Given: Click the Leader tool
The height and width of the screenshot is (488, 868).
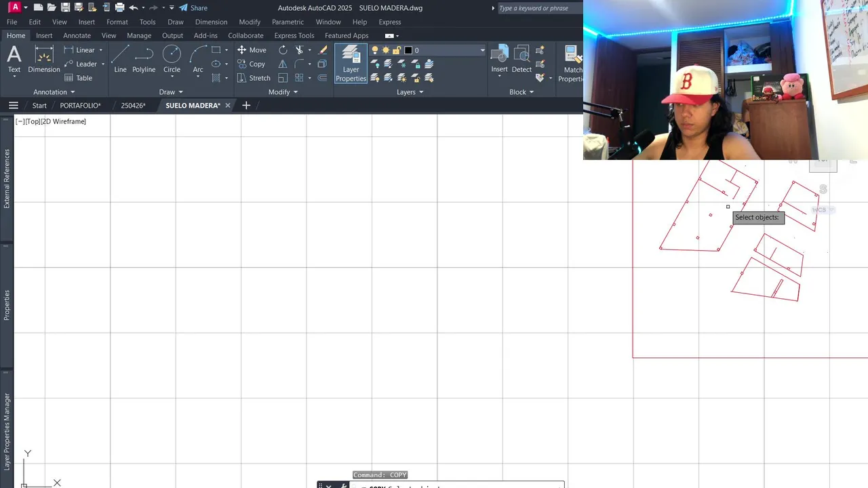Looking at the screenshot, I should (80, 64).
